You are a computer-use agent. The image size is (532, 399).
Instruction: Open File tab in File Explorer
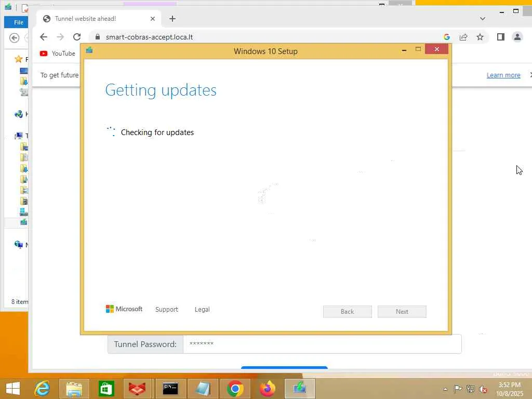click(x=18, y=22)
